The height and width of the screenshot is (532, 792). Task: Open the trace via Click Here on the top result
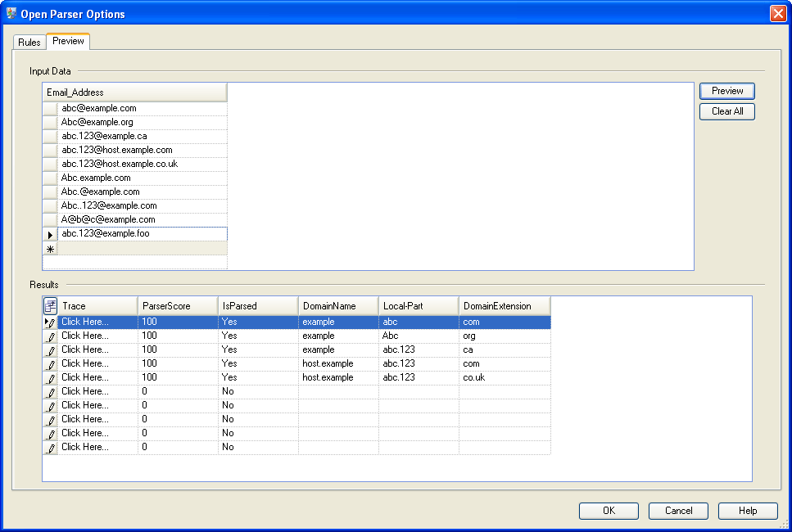coord(84,322)
